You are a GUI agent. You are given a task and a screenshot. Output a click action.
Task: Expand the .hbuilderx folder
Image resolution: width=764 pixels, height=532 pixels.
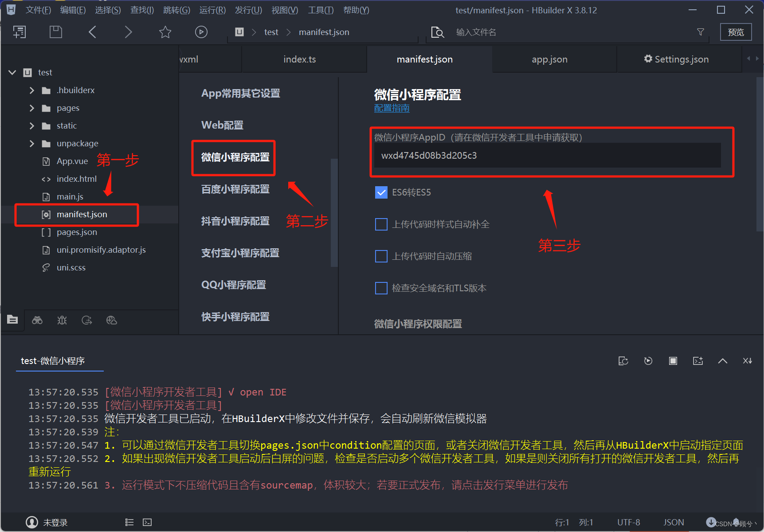(31, 90)
